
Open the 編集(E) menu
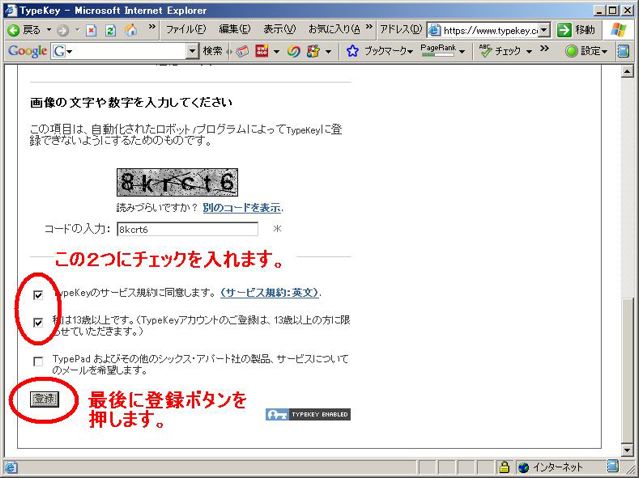click(x=234, y=30)
